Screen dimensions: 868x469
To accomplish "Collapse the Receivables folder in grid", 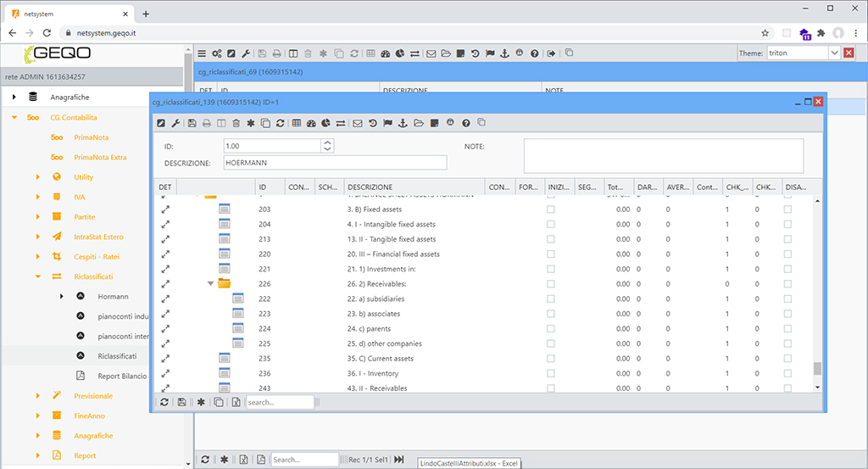I will click(x=210, y=284).
